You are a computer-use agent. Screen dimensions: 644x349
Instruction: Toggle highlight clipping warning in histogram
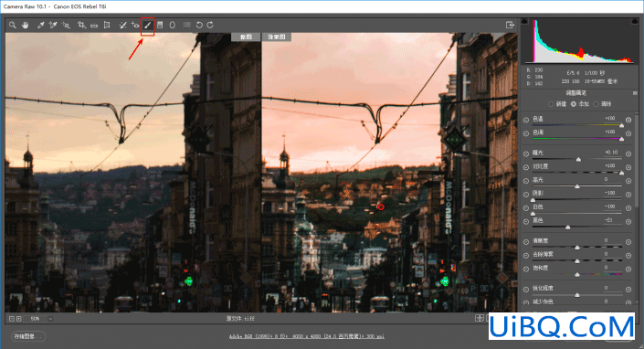pos(636,21)
